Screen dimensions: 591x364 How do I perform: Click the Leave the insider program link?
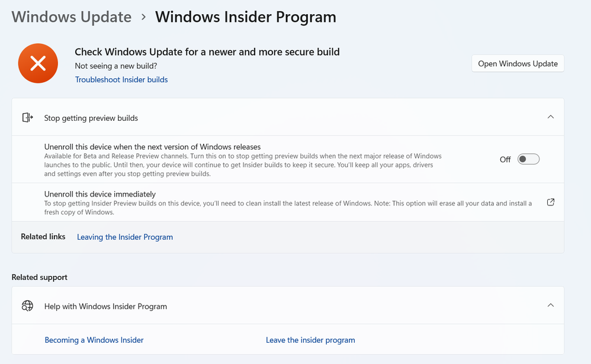point(310,340)
